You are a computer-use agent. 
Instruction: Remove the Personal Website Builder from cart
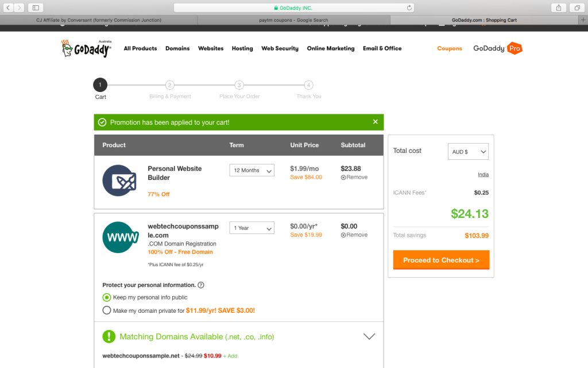coord(354,178)
